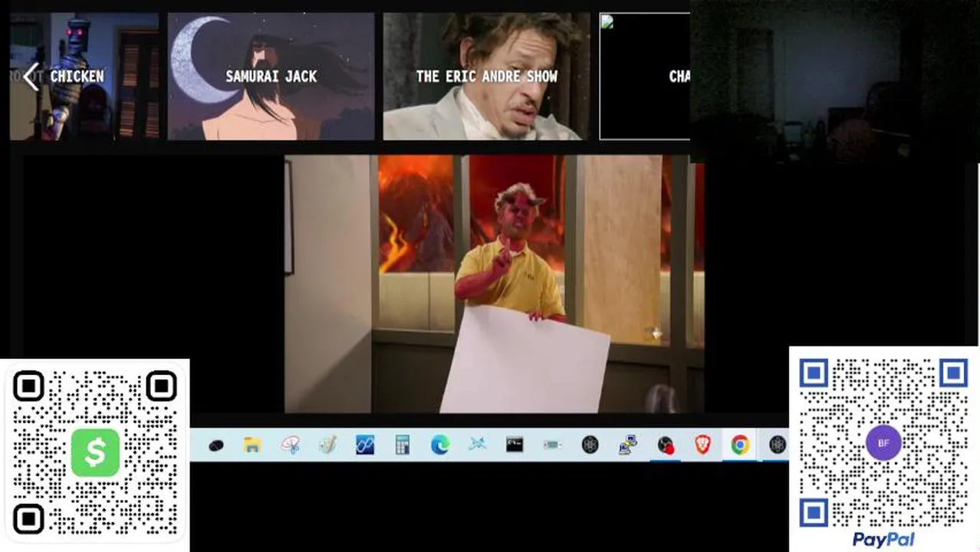Open the network computers taskbar icon
The height and width of the screenshot is (552, 980).
tap(628, 445)
